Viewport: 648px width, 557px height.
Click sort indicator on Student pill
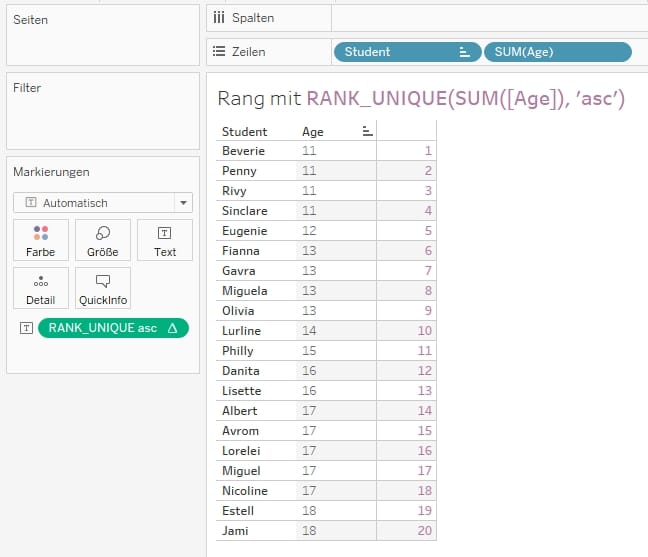(x=464, y=52)
